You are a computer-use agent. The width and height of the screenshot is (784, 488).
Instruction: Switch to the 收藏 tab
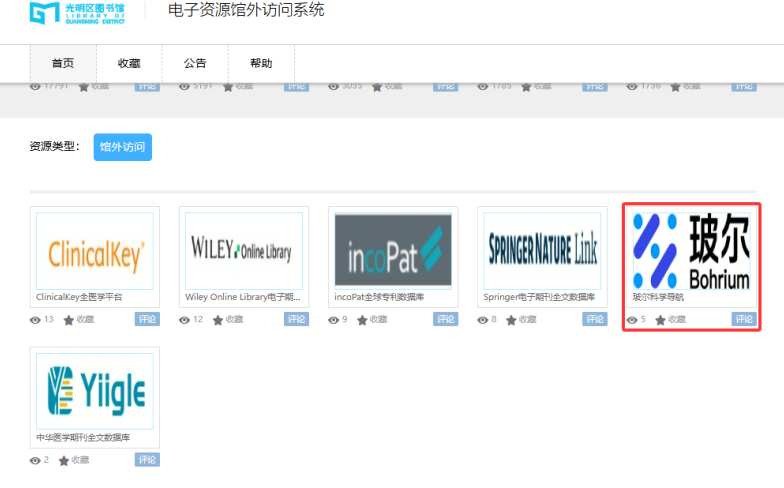click(x=129, y=64)
